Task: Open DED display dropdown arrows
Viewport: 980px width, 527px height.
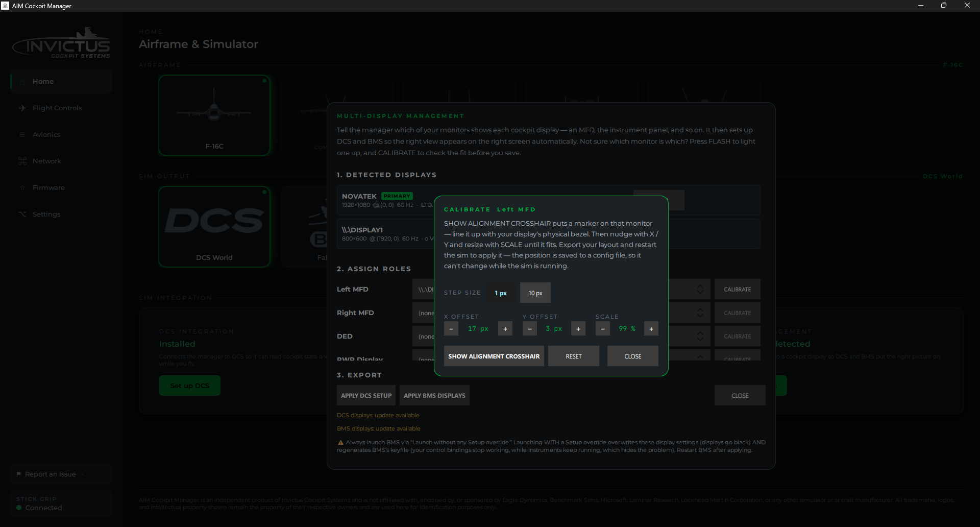Action: click(700, 336)
